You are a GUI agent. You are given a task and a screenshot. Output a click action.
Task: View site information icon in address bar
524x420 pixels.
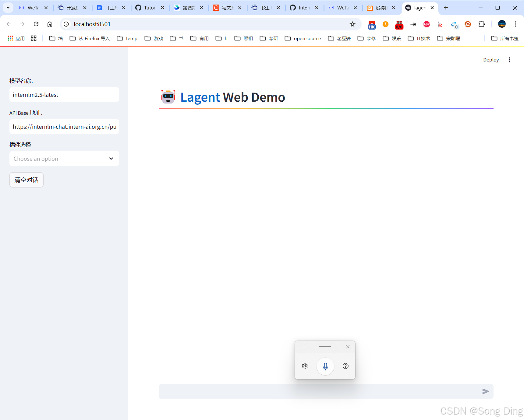tap(66, 24)
